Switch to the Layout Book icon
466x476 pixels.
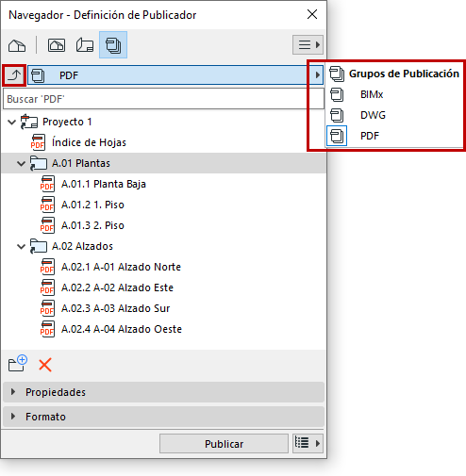point(85,45)
